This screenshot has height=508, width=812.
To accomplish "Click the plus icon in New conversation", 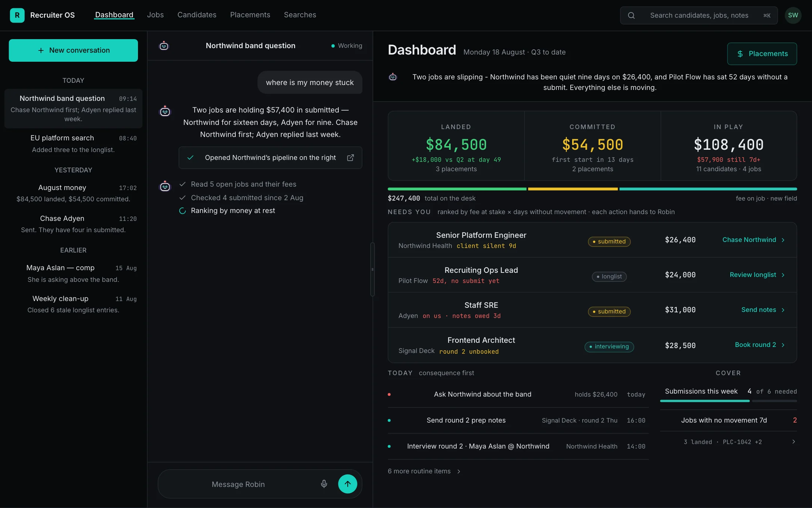I will (x=41, y=50).
